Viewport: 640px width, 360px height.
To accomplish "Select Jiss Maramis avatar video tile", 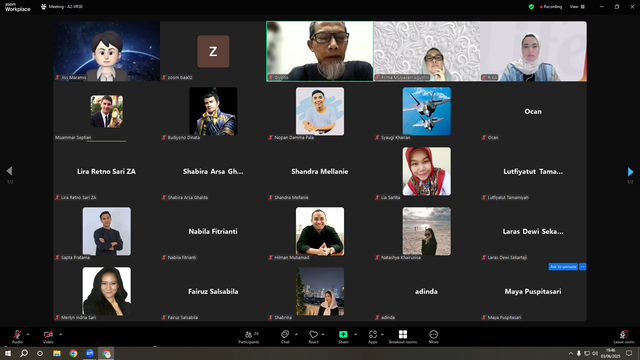I will (x=107, y=51).
